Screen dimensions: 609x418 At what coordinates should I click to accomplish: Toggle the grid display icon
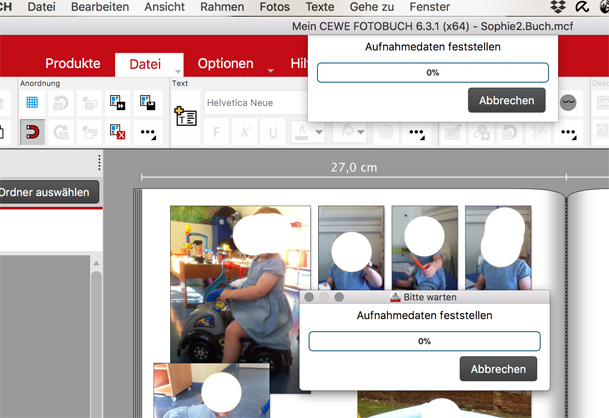click(x=32, y=103)
